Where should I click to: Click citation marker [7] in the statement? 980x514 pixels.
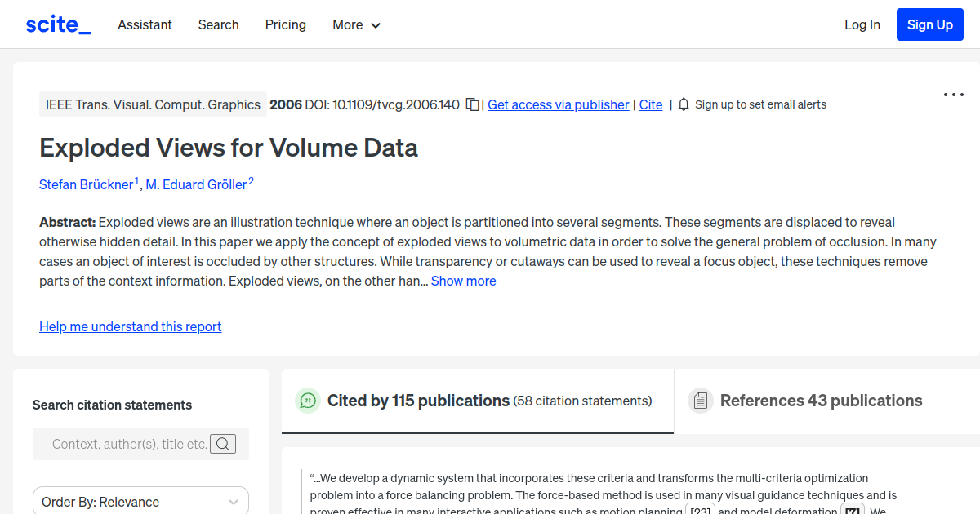852,510
